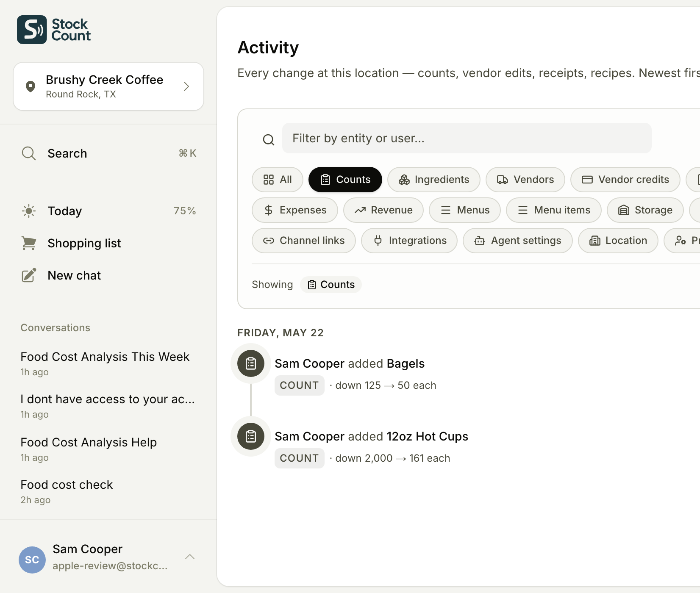The image size is (700, 593).
Task: Toggle the Vendor credits filter chip
Action: tap(625, 180)
